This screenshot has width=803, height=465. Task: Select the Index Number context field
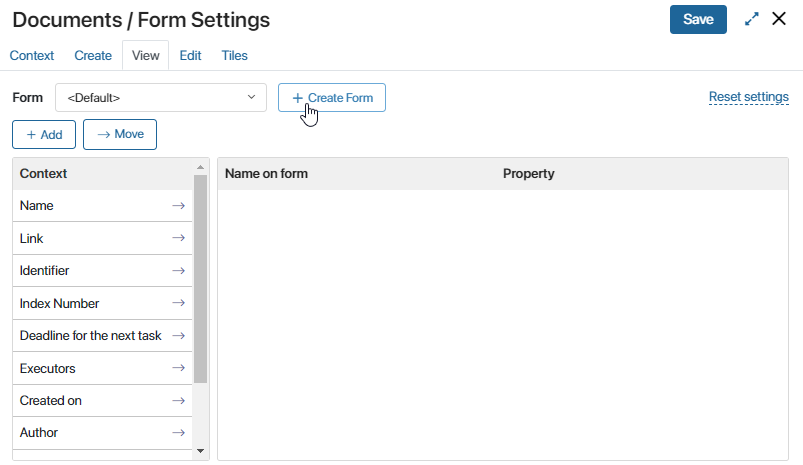(x=102, y=303)
